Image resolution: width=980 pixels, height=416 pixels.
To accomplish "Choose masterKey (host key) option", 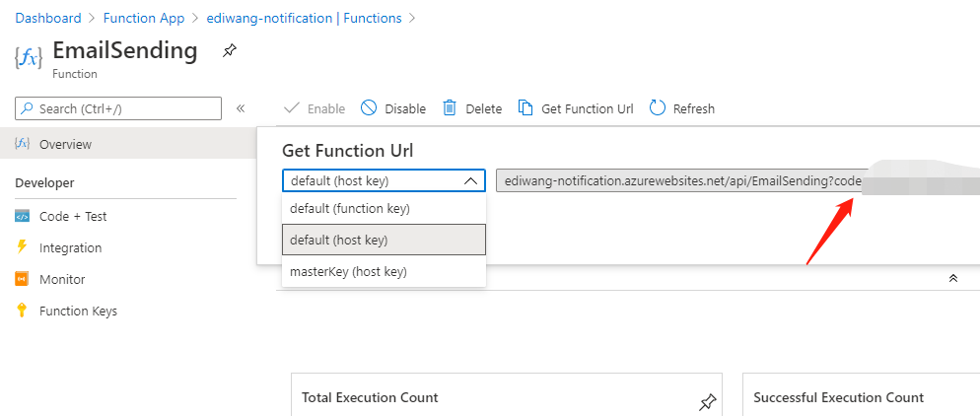I will 348,271.
